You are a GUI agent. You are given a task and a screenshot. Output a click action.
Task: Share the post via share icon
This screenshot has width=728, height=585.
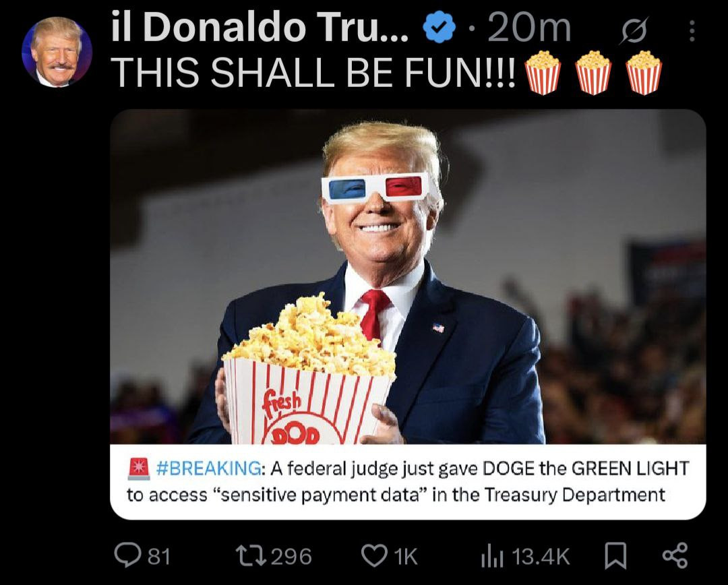click(675, 556)
